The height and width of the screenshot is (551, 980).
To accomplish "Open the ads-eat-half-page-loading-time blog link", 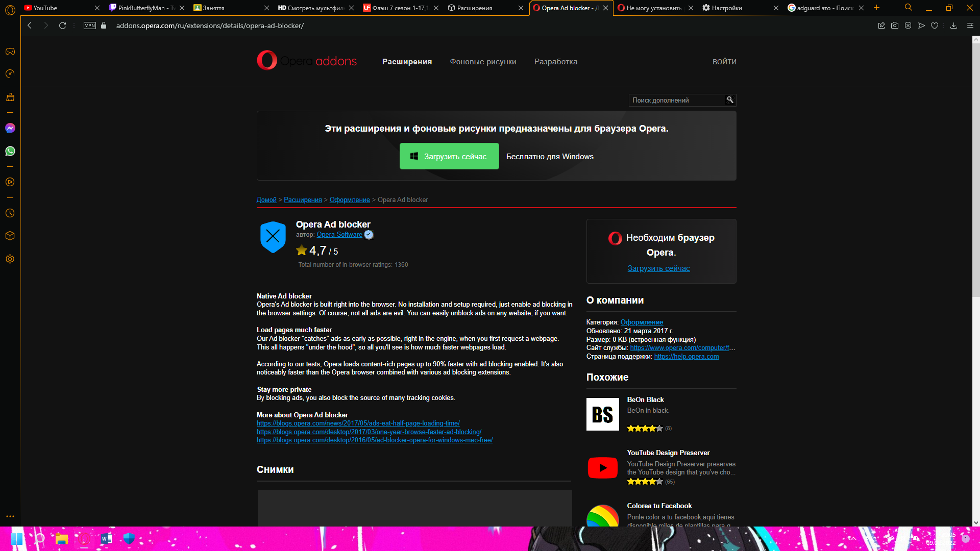I will 358,423.
